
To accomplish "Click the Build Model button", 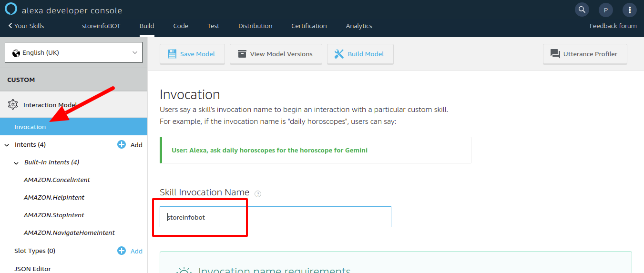I will [360, 54].
